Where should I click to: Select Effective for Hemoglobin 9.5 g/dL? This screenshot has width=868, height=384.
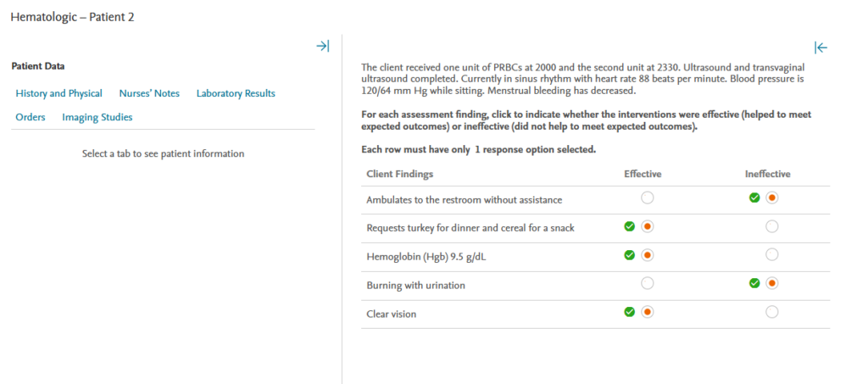point(648,255)
